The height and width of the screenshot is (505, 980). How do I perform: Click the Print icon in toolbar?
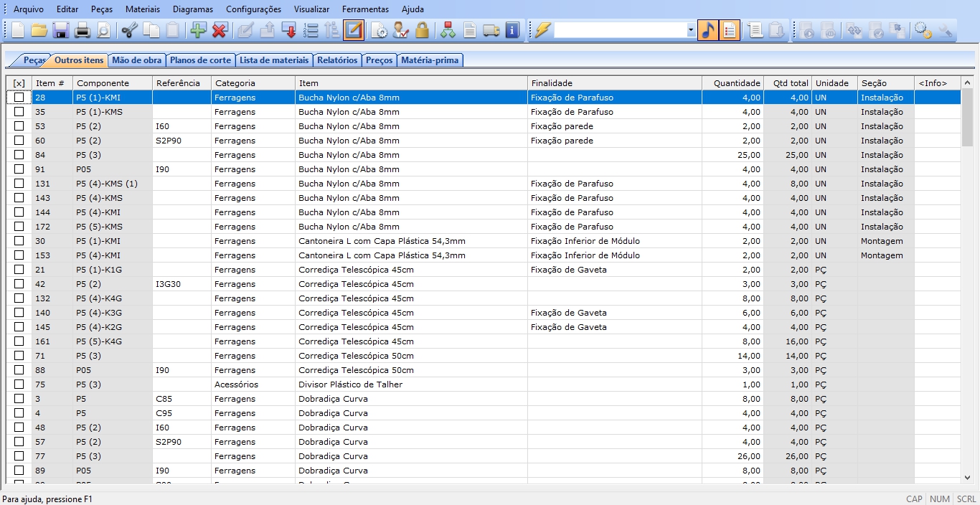coord(83,30)
